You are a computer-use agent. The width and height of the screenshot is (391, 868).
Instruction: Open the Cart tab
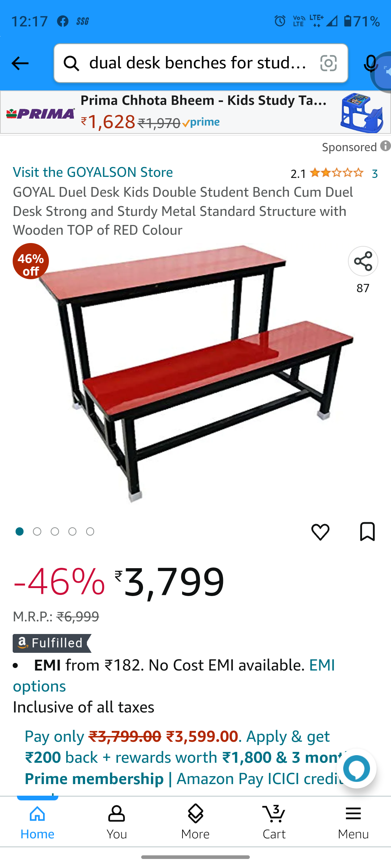(274, 822)
